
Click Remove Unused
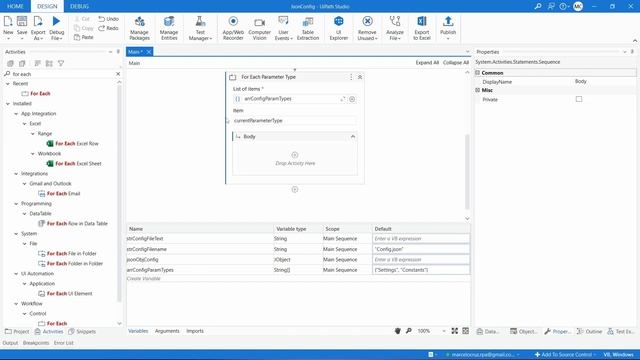click(x=367, y=28)
